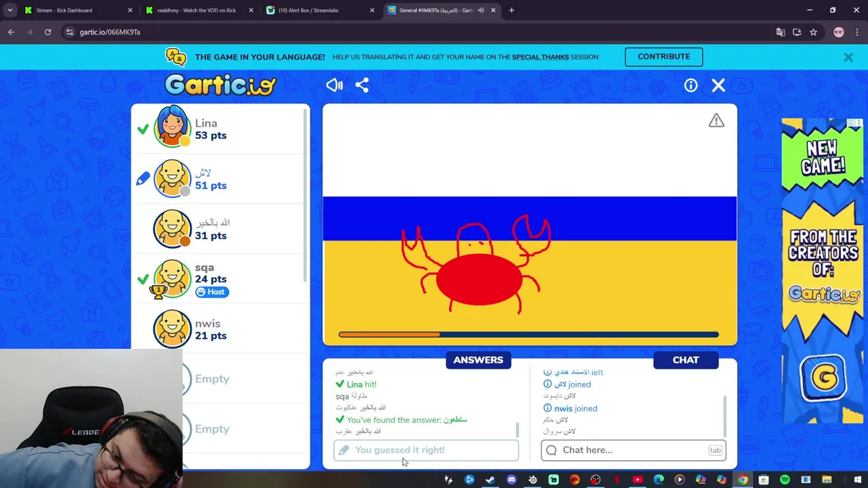Open EA app from the taskbar
The height and width of the screenshot is (488, 868).
tap(574, 480)
